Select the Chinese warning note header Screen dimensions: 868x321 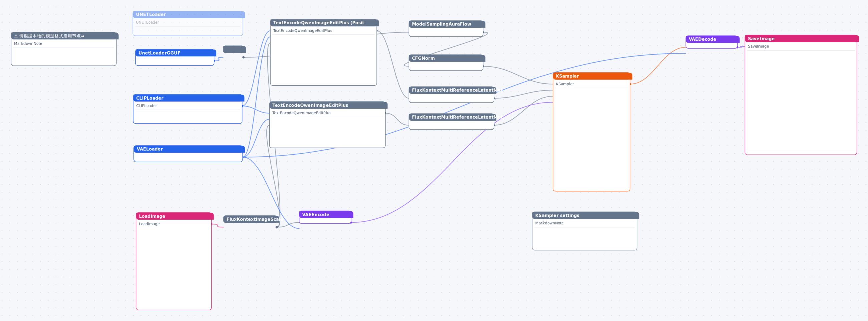coord(65,36)
